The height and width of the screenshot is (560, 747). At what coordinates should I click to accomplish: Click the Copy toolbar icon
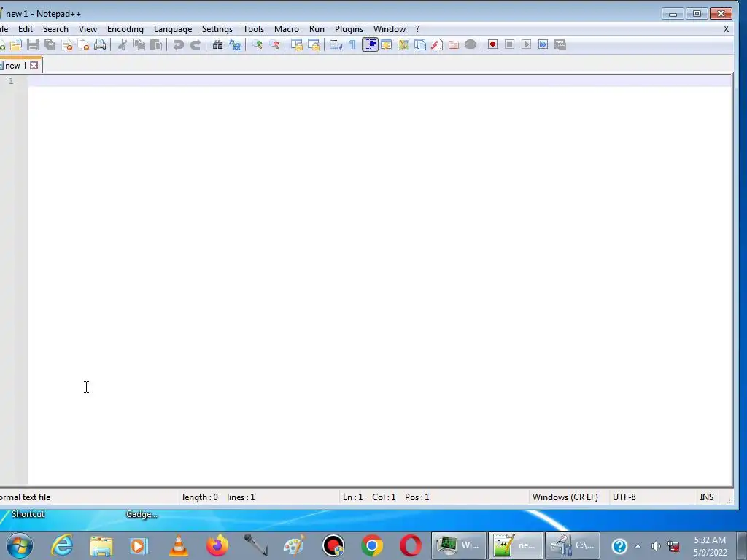tap(139, 44)
